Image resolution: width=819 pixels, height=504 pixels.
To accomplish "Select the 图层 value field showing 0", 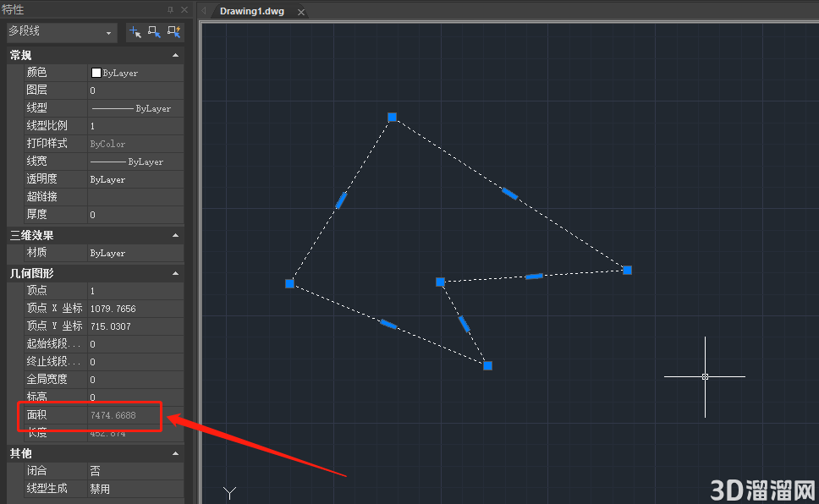I will [135, 90].
